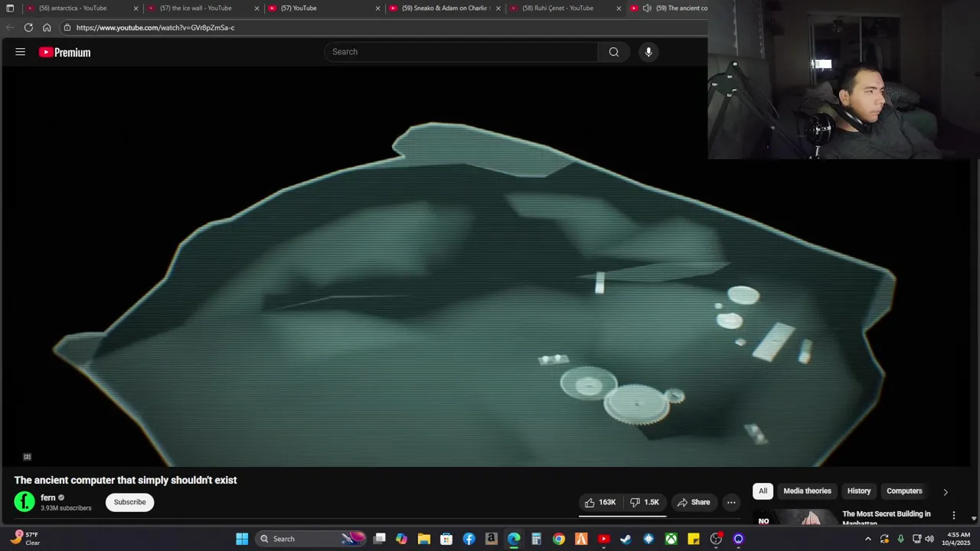Open Xbox app from taskbar
Screen dimensions: 980x551
671,539
